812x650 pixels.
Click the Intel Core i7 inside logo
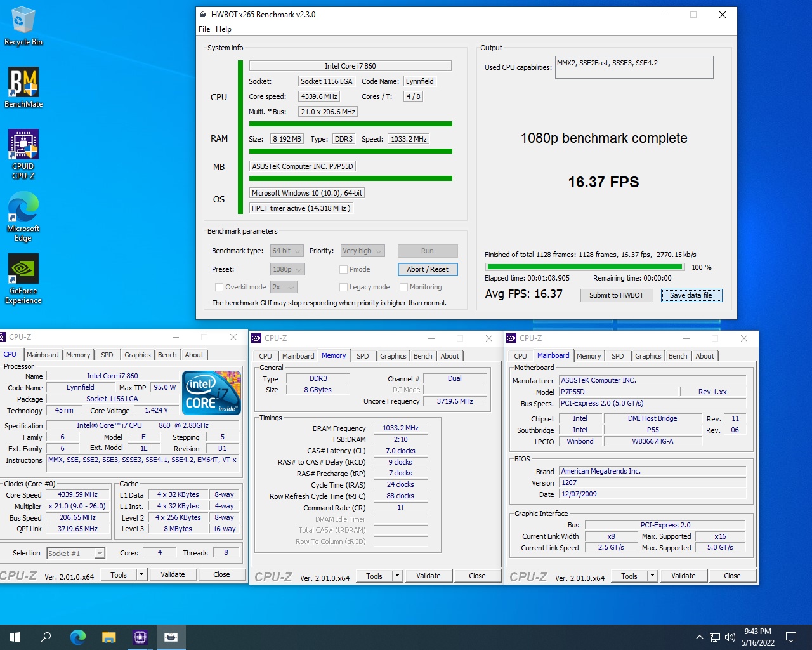[x=212, y=392]
